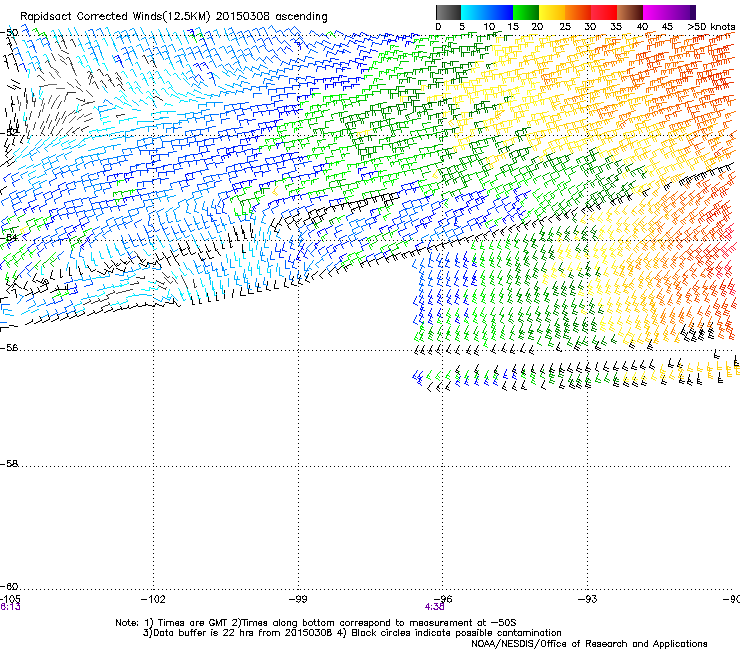Click the cyan 5-10 knots legend swatch
The image size is (740, 650).
(x=474, y=12)
